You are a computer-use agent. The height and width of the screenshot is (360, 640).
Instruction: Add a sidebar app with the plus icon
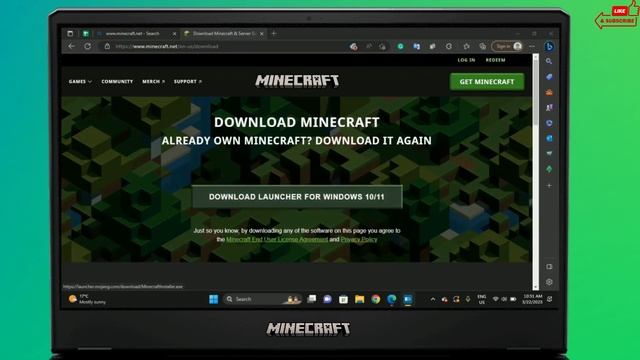pos(549,185)
